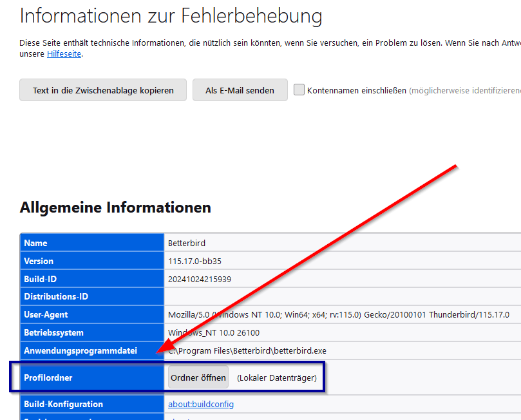Screen dimensions: 521x420
Task: Click 'Ordner öffnen' in the Profilordner row
Action: pyautogui.click(x=198, y=378)
